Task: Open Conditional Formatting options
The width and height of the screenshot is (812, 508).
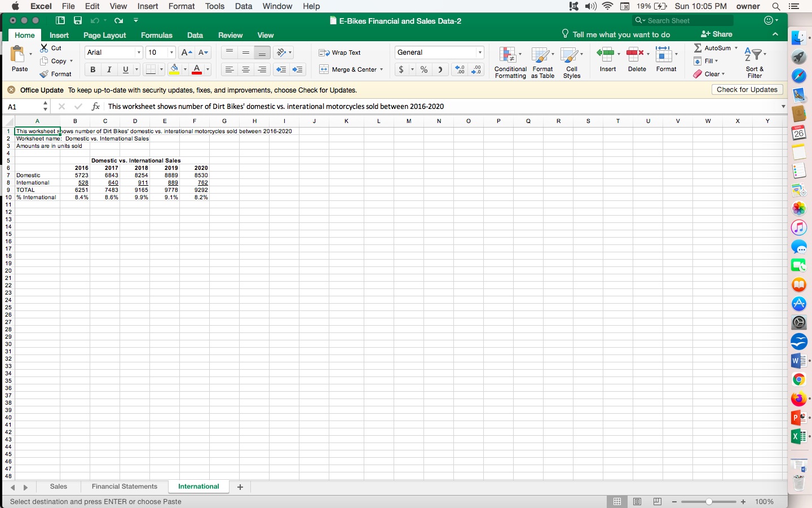Action: point(508,62)
